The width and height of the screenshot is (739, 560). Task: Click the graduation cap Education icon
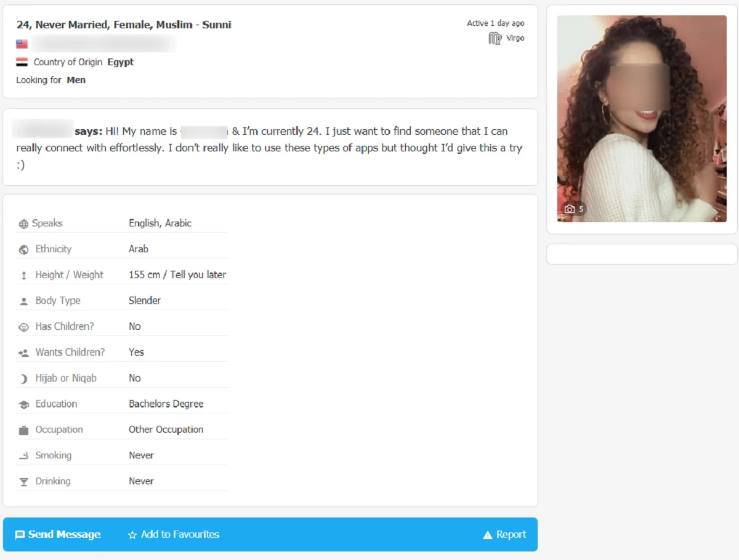click(23, 405)
